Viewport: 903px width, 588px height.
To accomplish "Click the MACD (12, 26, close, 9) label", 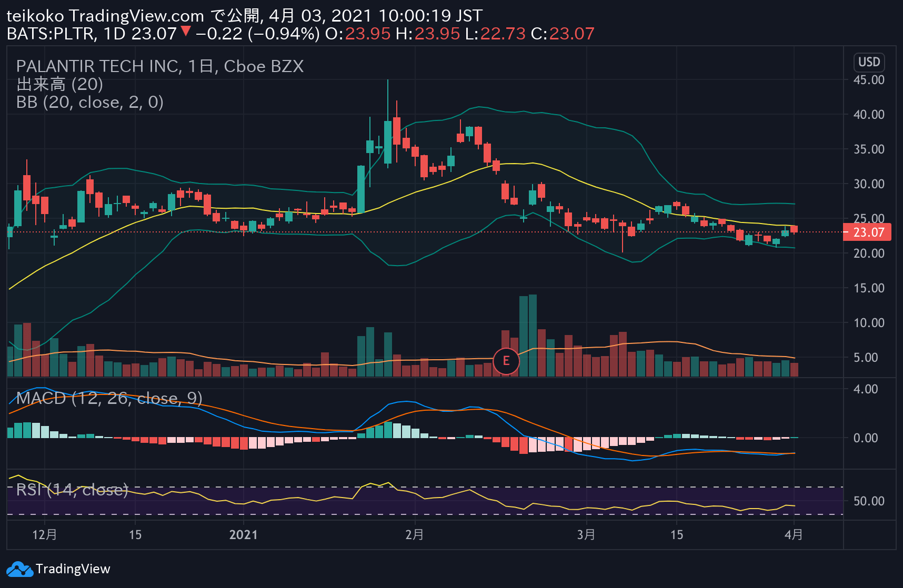I will tap(109, 398).
